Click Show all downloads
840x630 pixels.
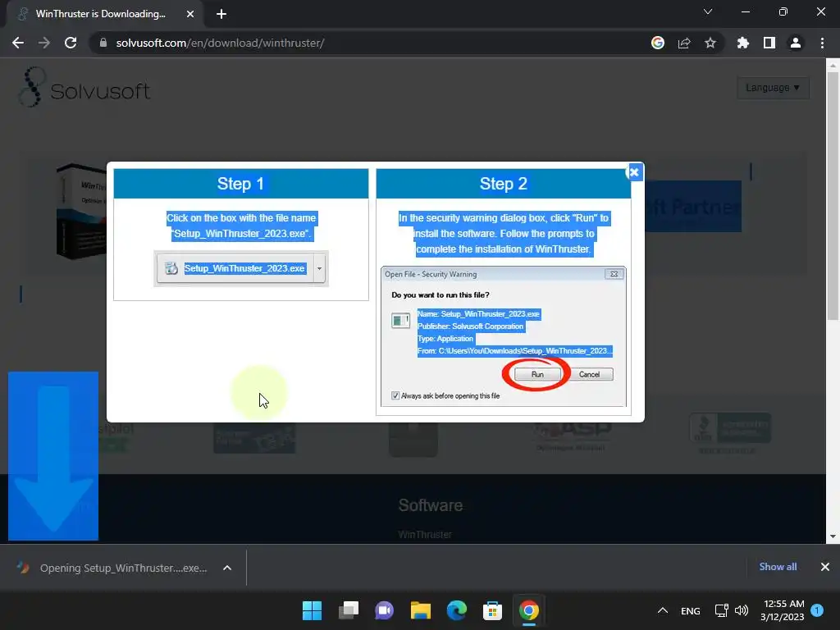coord(778,567)
